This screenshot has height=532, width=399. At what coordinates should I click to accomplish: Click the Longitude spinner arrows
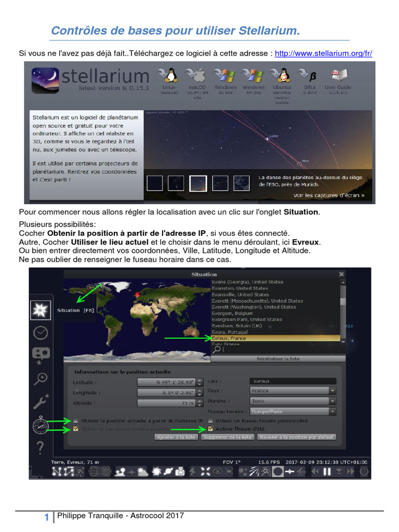click(200, 393)
